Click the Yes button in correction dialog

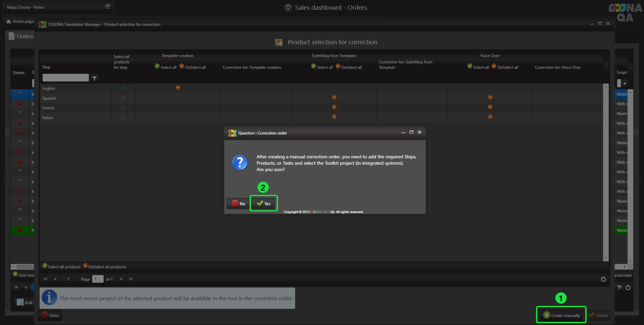pyautogui.click(x=264, y=204)
